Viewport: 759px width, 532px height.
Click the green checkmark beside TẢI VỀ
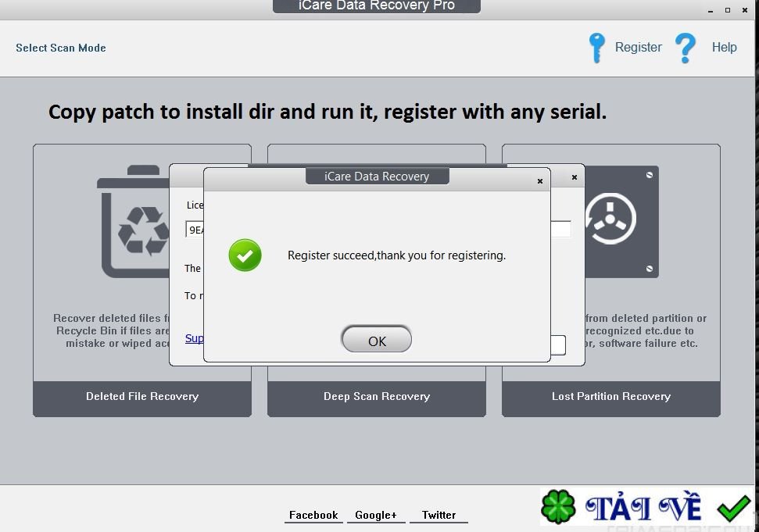pos(734,508)
